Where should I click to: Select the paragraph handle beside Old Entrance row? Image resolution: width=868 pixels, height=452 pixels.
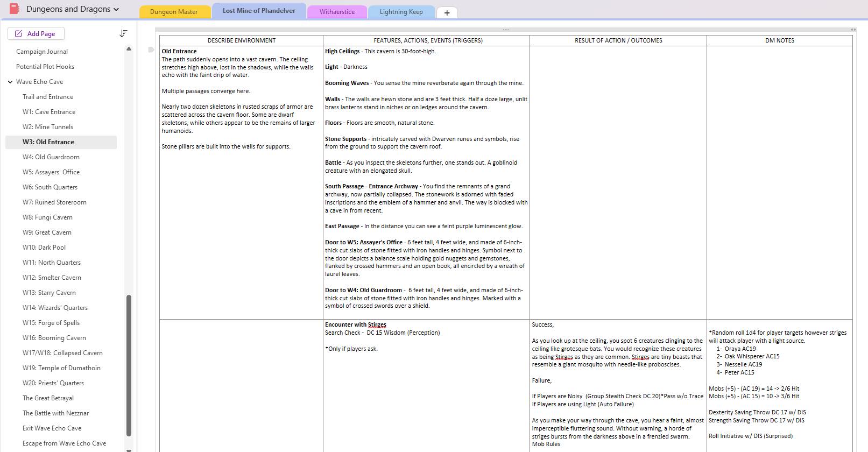(x=151, y=50)
